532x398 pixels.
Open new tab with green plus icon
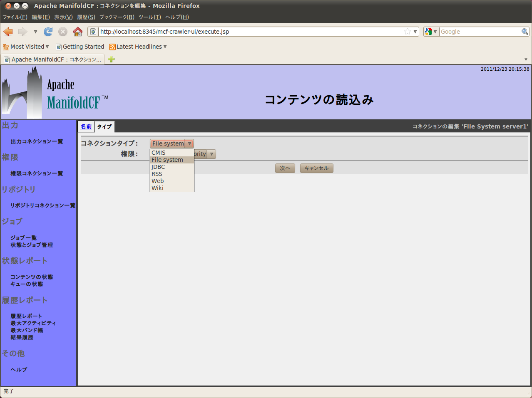111,59
